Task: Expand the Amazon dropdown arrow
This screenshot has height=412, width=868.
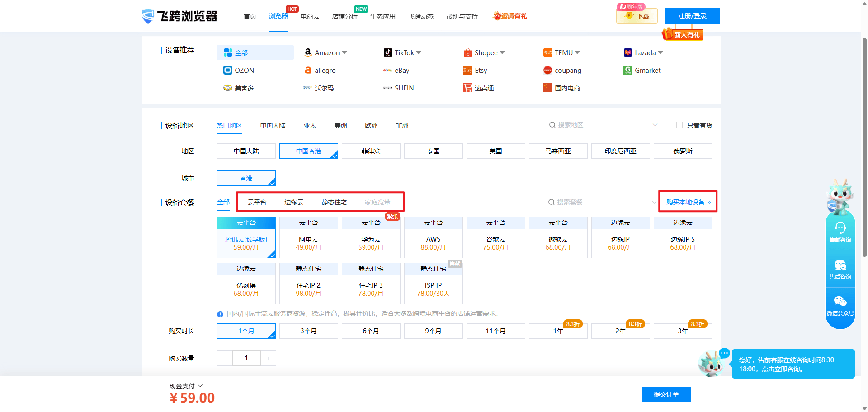Action: [344, 53]
